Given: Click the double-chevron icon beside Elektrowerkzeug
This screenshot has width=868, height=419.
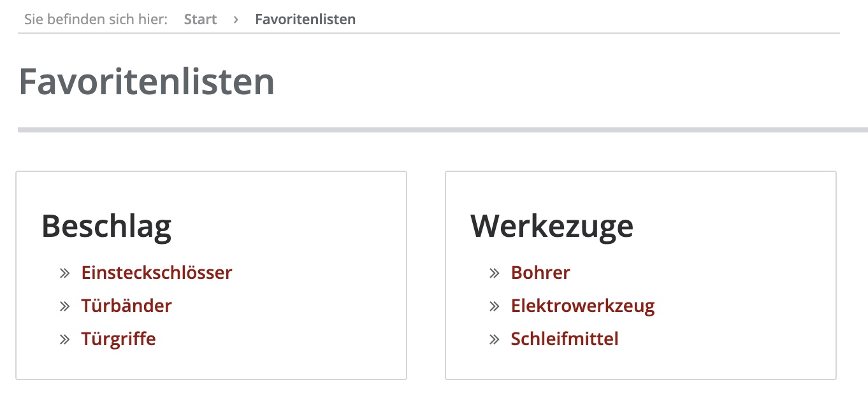Looking at the screenshot, I should click(x=494, y=306).
